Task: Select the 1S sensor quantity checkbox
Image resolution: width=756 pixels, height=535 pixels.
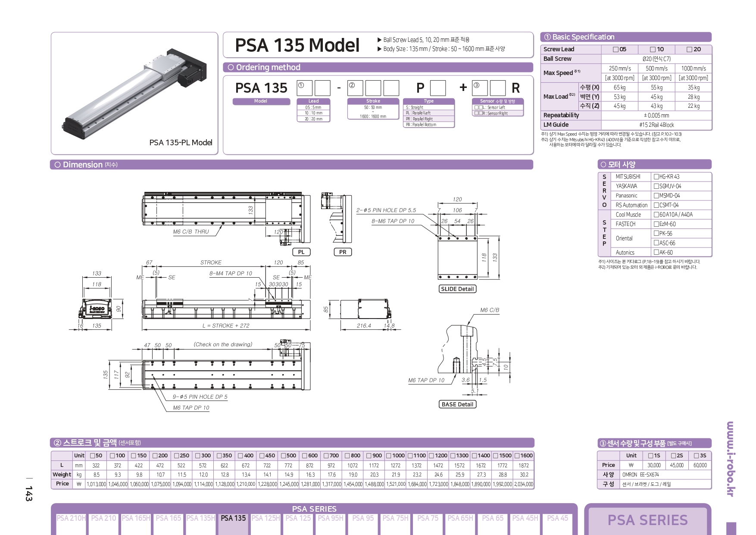Action: click(x=651, y=456)
